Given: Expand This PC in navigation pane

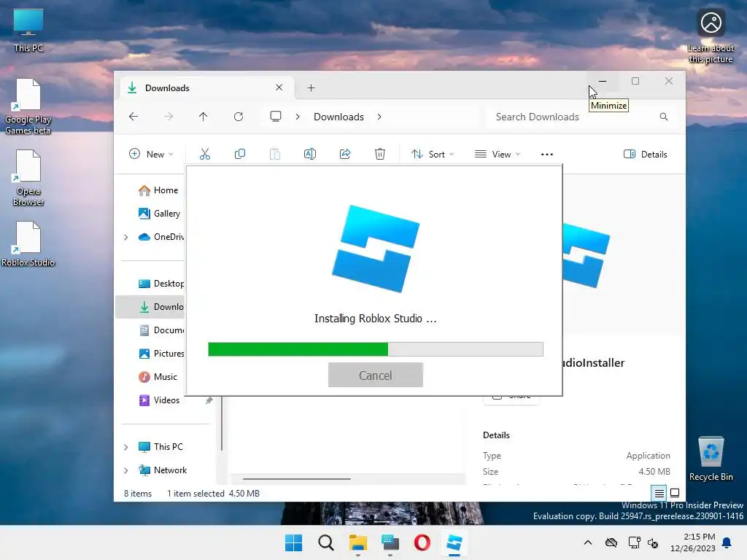Looking at the screenshot, I should coord(125,447).
